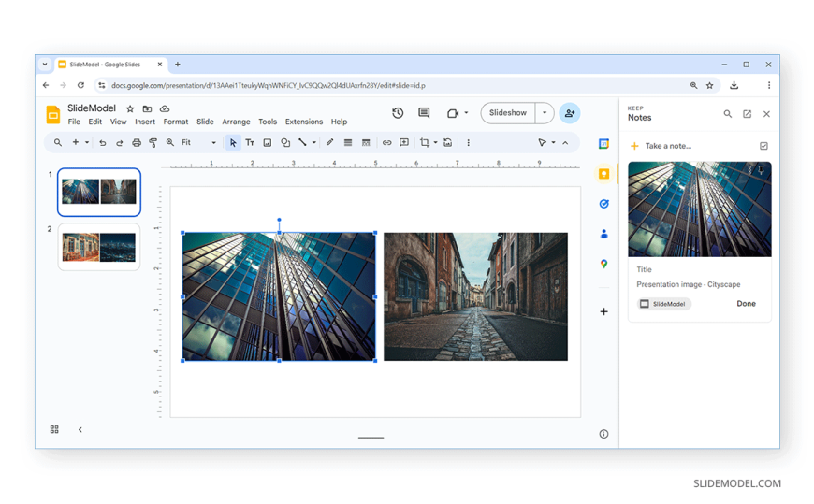Hide the menus with collapse chevron
This screenshot has height=504, width=814.
[565, 143]
